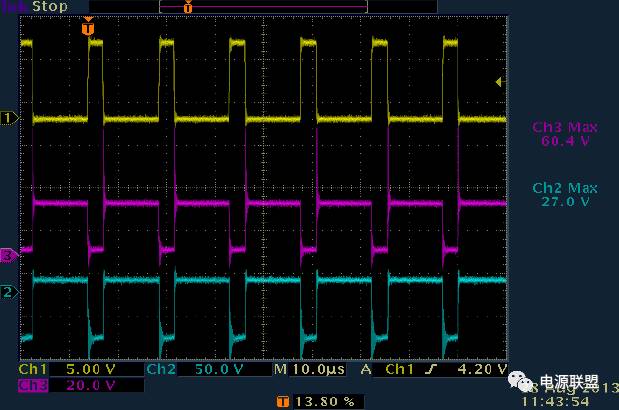This screenshot has height=410, width=619.
Task: Select the channel 2 ground reference marker
Action: coord(8,292)
